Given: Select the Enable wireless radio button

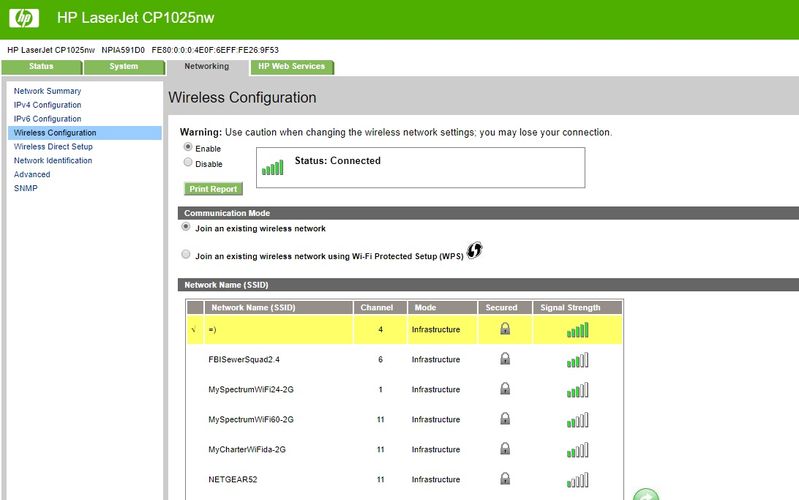Looking at the screenshot, I should point(188,147).
